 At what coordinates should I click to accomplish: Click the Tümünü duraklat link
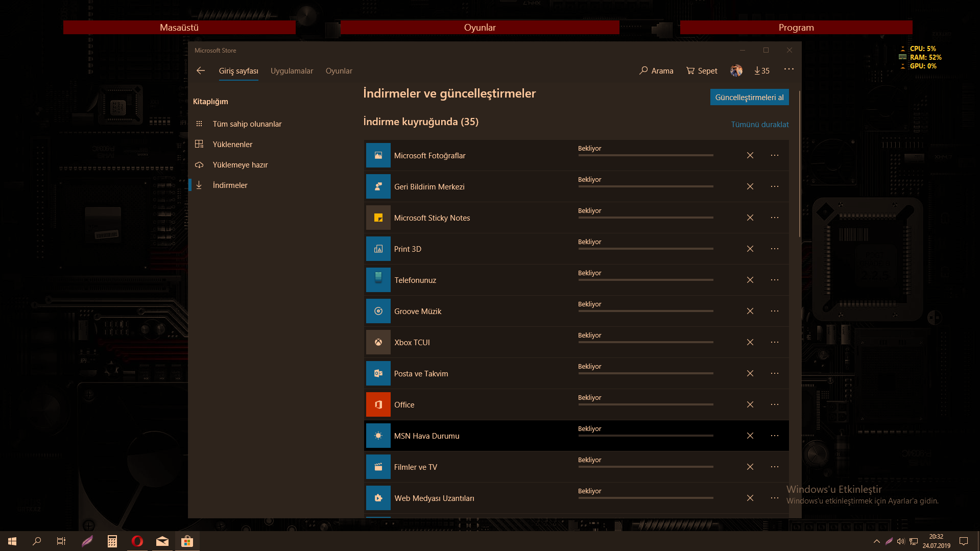[759, 125]
